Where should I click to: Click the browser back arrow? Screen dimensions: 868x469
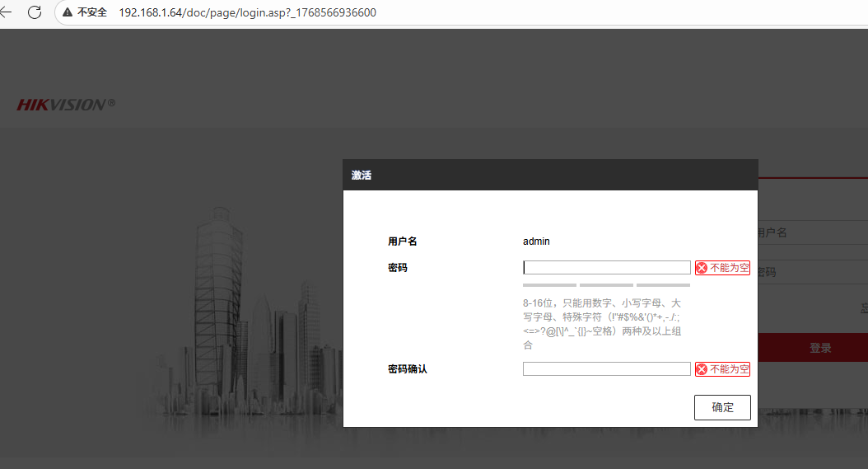[x=7, y=12]
